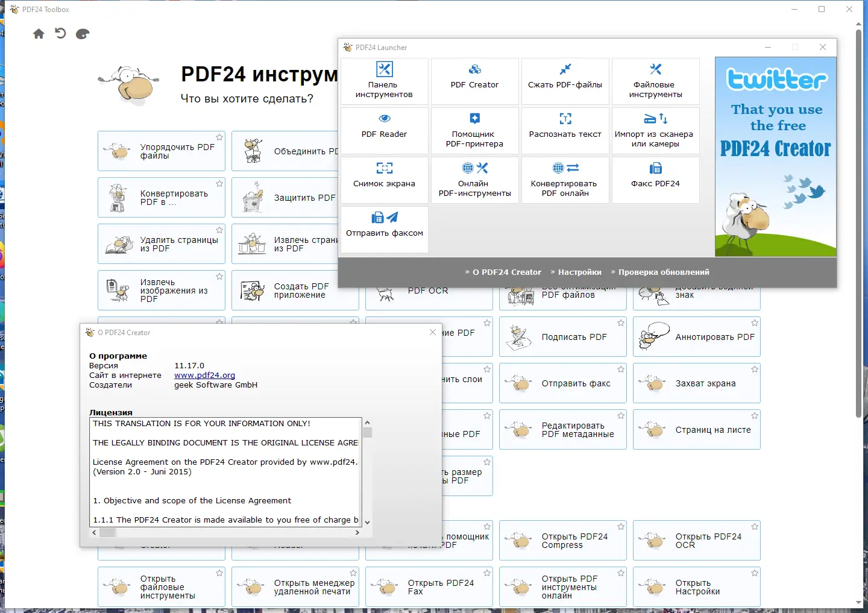Visit the www.pdf24.org link

point(204,376)
